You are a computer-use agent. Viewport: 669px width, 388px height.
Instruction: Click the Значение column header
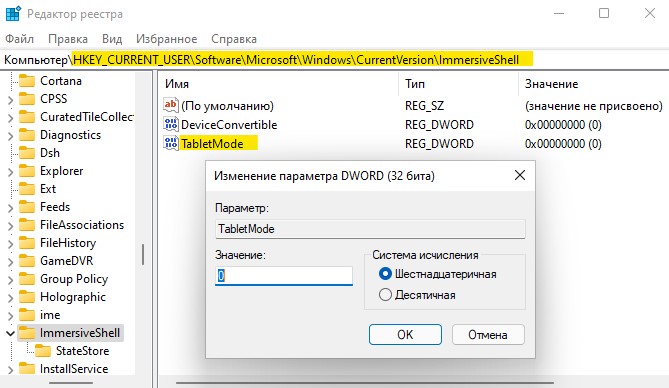click(x=593, y=84)
